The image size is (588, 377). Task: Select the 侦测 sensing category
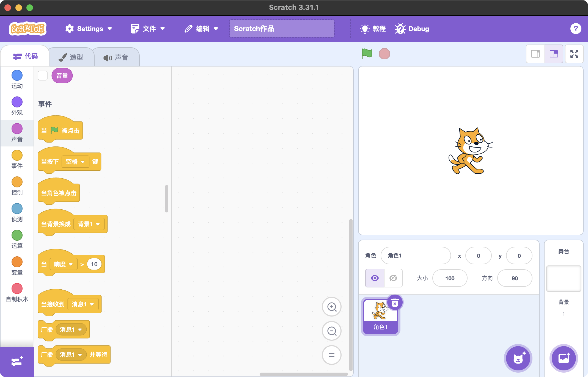coord(17,213)
